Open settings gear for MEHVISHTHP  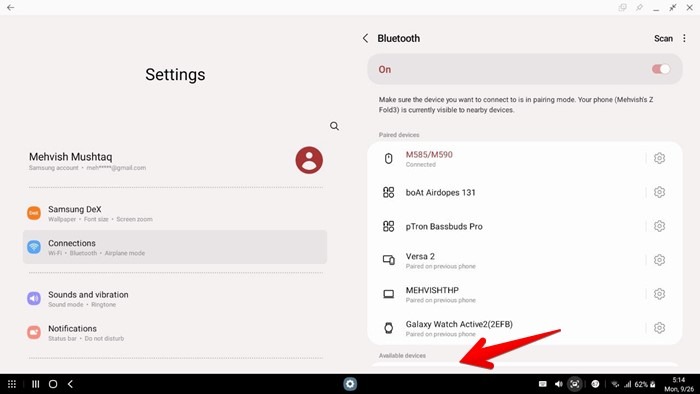pyautogui.click(x=659, y=294)
